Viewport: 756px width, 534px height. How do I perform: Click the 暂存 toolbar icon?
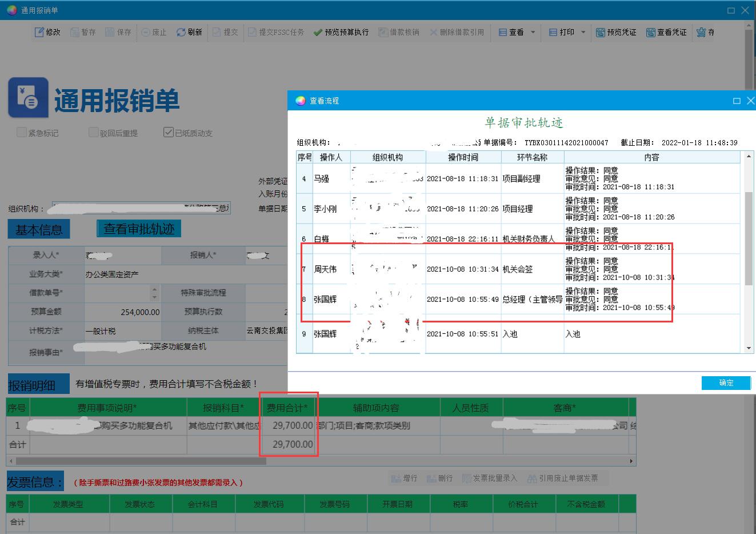(75, 32)
